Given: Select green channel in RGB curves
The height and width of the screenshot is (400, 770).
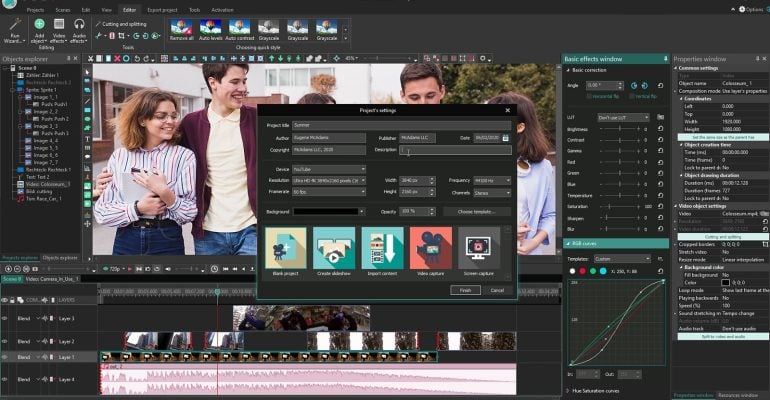Looking at the screenshot, I should (593, 271).
